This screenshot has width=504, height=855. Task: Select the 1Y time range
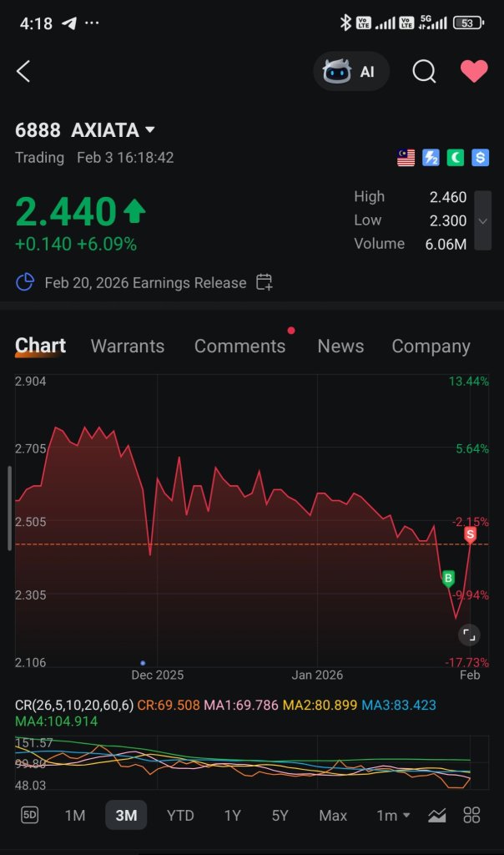pos(232,815)
